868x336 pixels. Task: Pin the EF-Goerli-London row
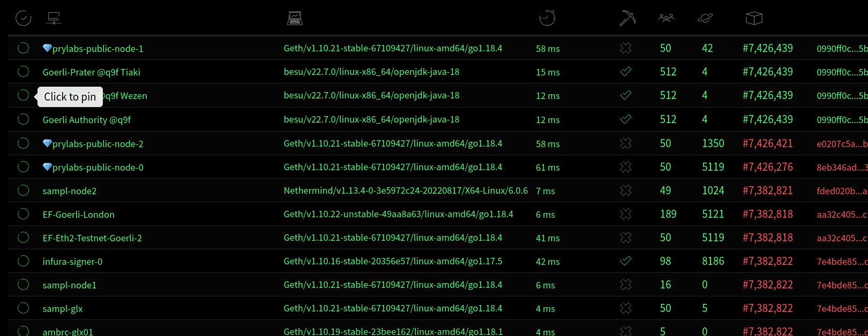click(23, 214)
